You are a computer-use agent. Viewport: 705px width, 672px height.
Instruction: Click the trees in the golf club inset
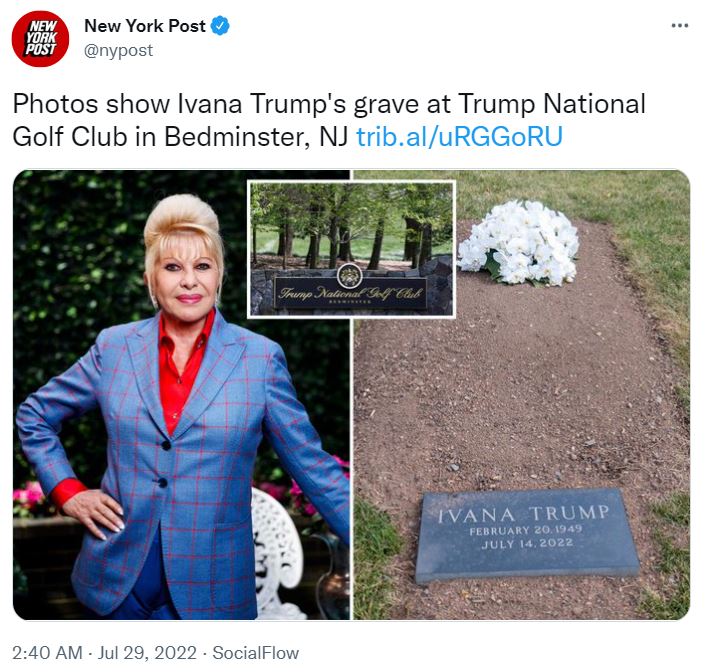point(351,225)
